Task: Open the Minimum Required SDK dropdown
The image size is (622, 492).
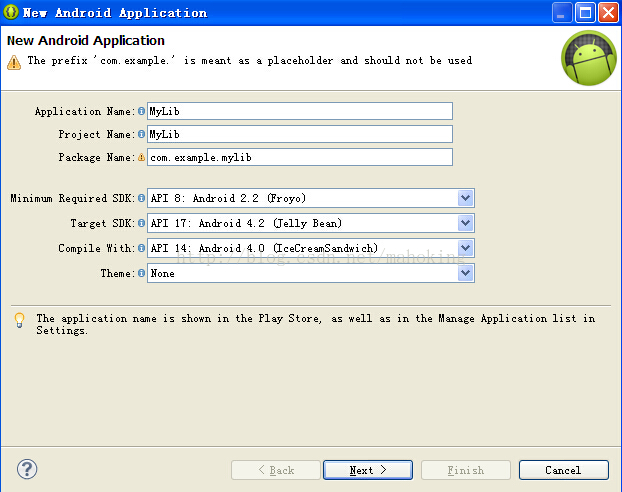Action: pyautogui.click(x=466, y=198)
